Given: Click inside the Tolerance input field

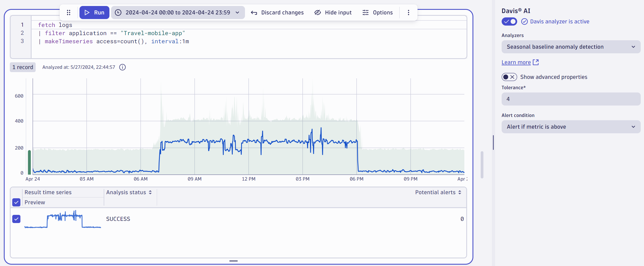Looking at the screenshot, I should tap(571, 99).
